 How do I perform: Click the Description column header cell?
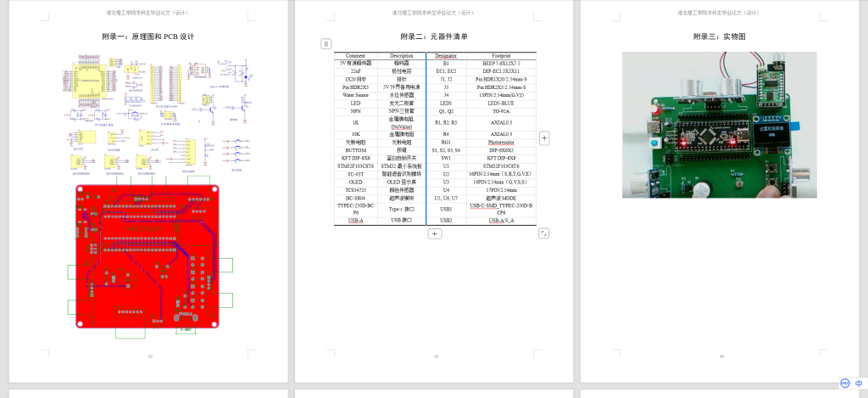pyautogui.click(x=401, y=55)
